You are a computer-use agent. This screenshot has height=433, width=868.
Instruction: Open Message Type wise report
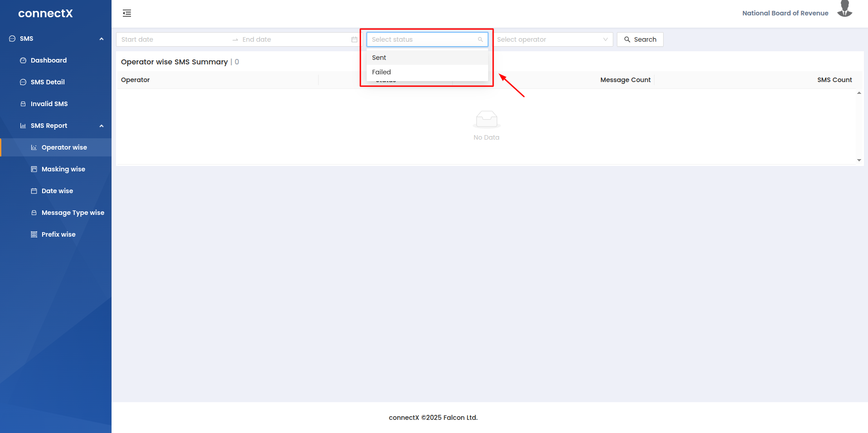[73, 213]
